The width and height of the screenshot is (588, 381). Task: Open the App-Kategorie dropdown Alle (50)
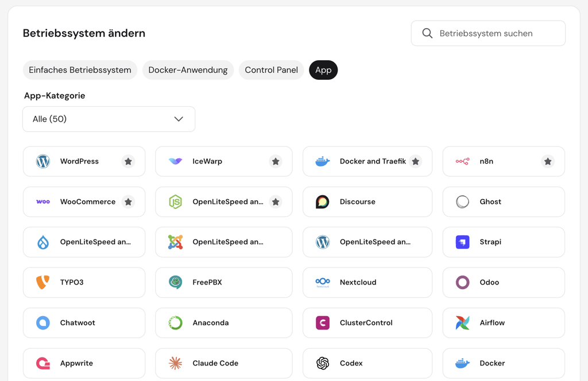109,119
